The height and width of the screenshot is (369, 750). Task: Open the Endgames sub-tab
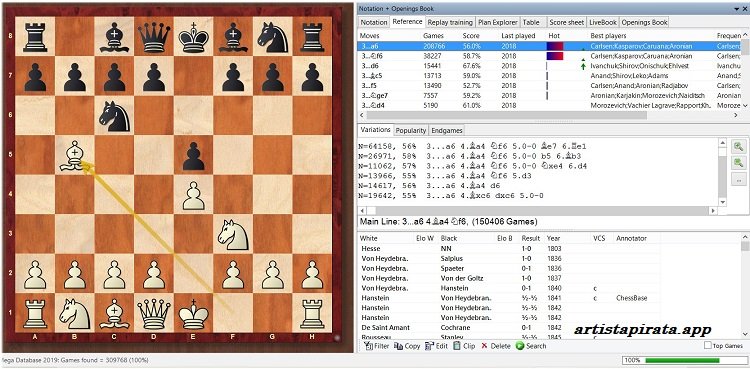click(446, 130)
